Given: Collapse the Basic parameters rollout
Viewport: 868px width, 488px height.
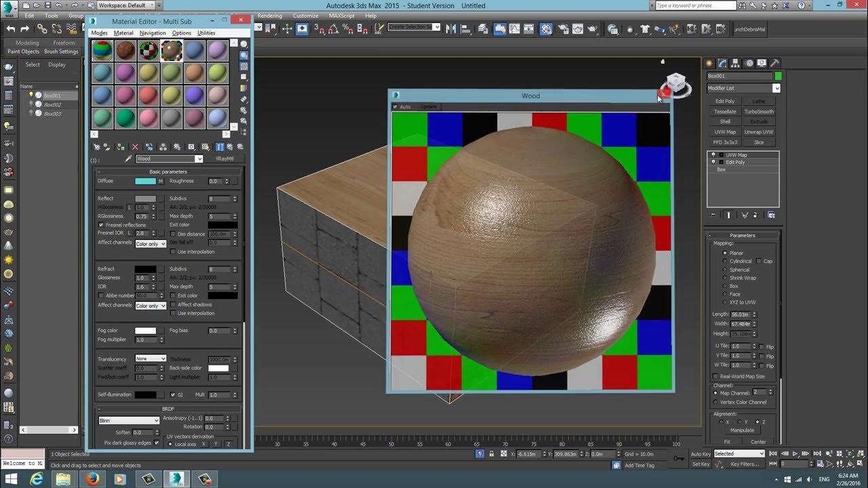Looking at the screenshot, I should pos(167,171).
